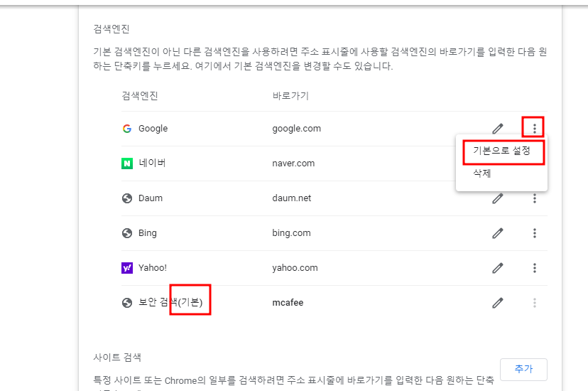Click the globe icon beside 보안 검색
588x391 pixels.
click(127, 303)
